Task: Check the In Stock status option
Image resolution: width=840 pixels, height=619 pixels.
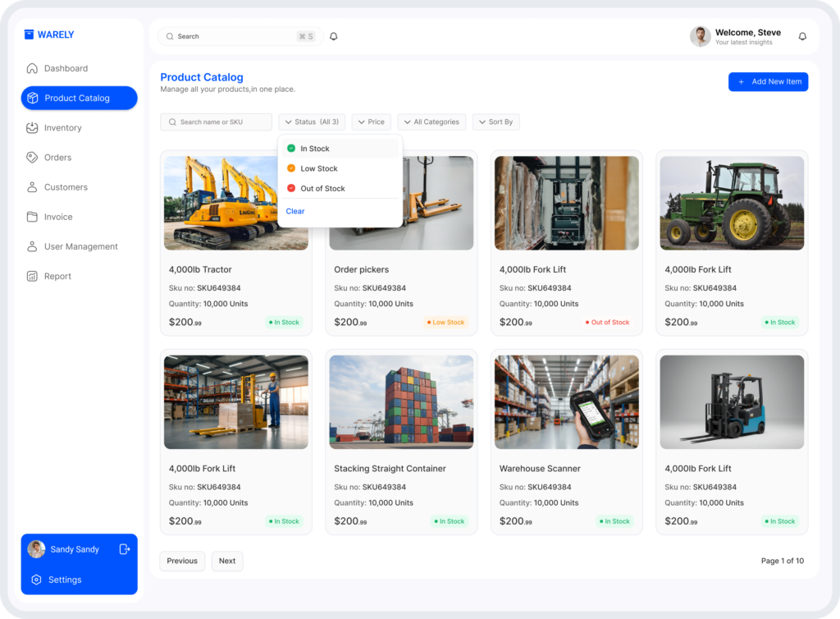Action: click(x=291, y=149)
